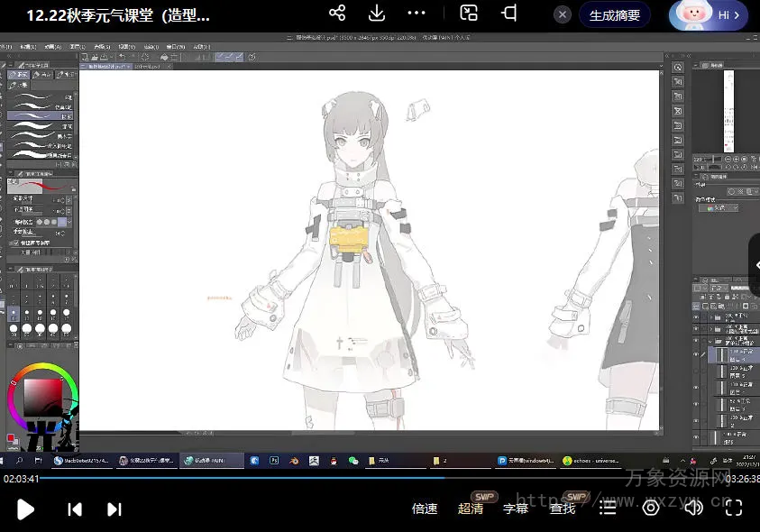Toggle the subtitles (字幕) option
Image resolution: width=760 pixels, height=532 pixels.
click(516, 509)
